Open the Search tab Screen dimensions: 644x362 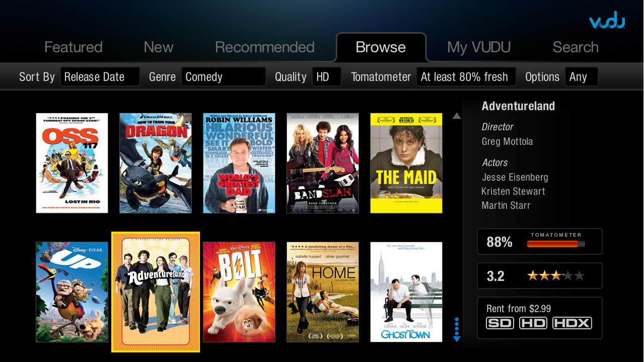click(x=576, y=47)
